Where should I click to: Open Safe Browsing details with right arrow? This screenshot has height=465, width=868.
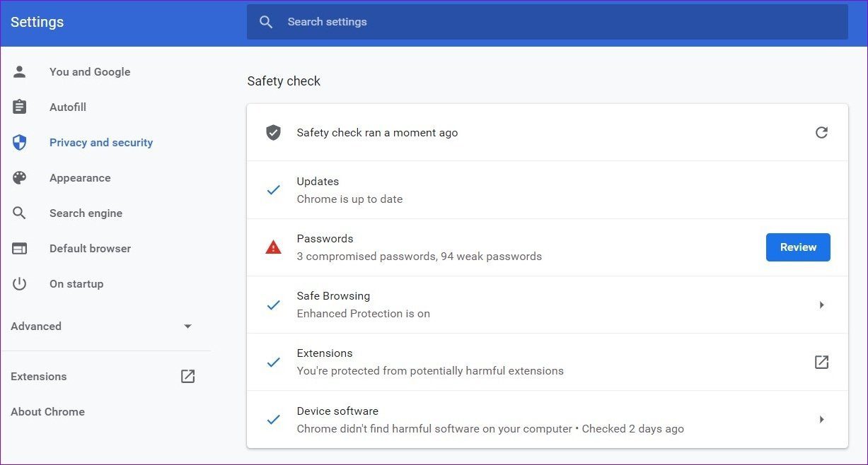tap(821, 305)
